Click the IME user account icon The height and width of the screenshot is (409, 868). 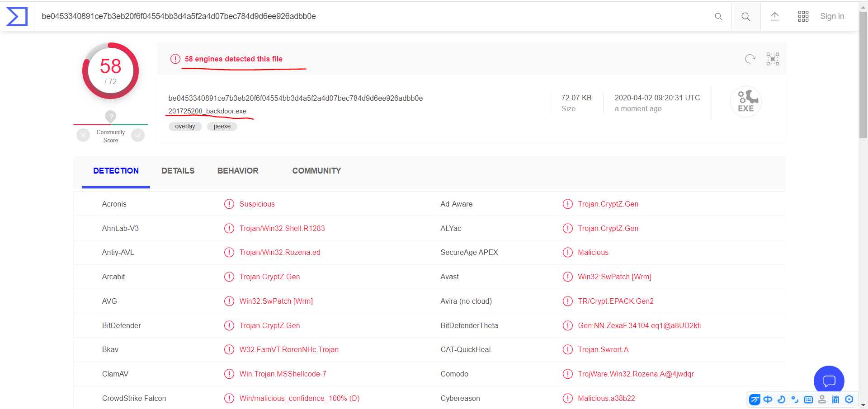pos(822,400)
